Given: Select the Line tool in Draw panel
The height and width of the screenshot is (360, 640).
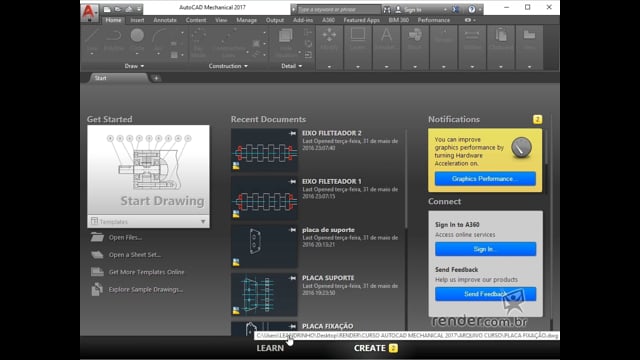Looking at the screenshot, I should pos(92,40).
